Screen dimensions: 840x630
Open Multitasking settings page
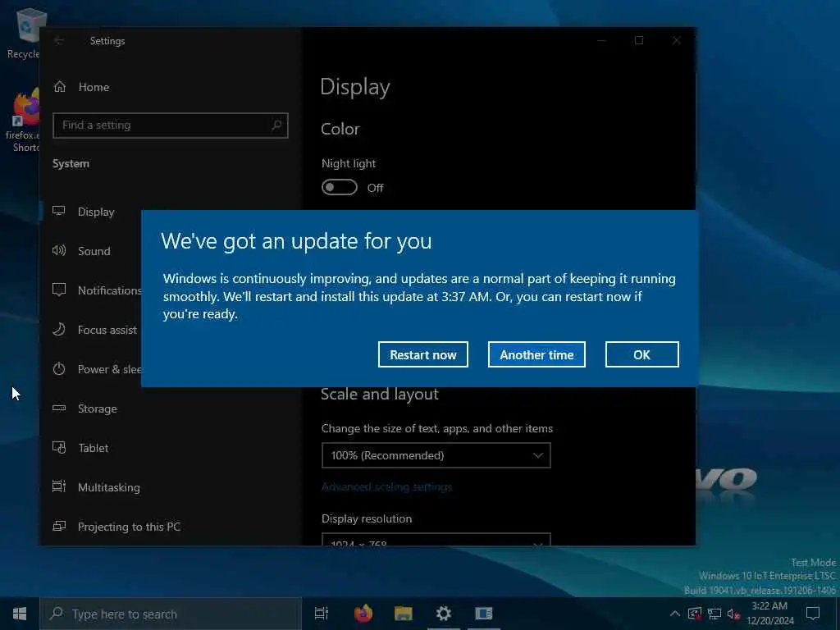[x=109, y=487]
